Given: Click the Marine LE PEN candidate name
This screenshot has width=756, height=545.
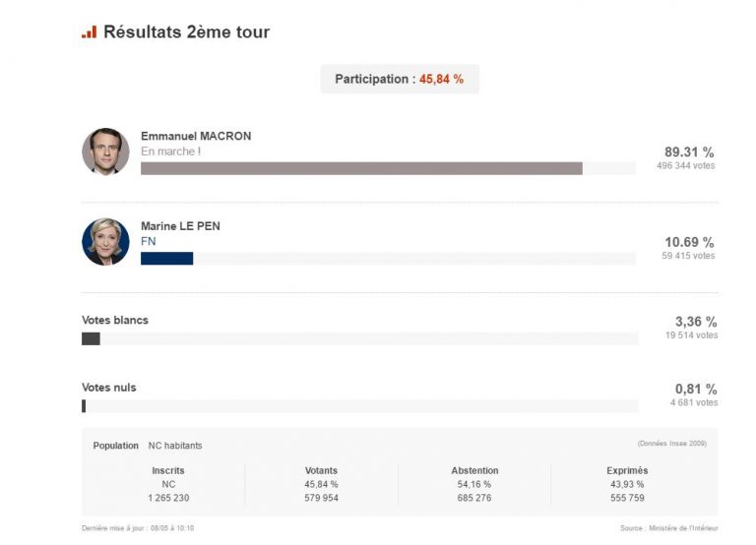Looking at the screenshot, I should click(180, 226).
